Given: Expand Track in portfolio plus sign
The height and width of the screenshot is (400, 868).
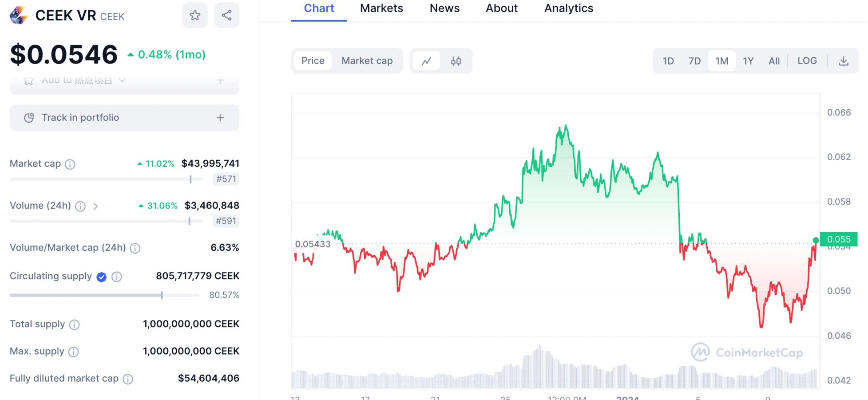Looking at the screenshot, I should coord(220,118).
